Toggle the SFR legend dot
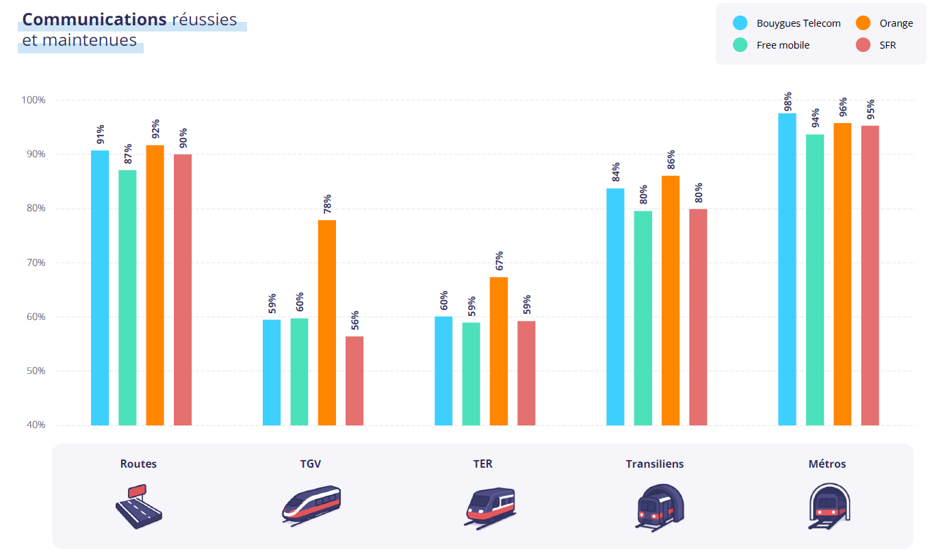Screen dimensions: 932x560 point(863,45)
